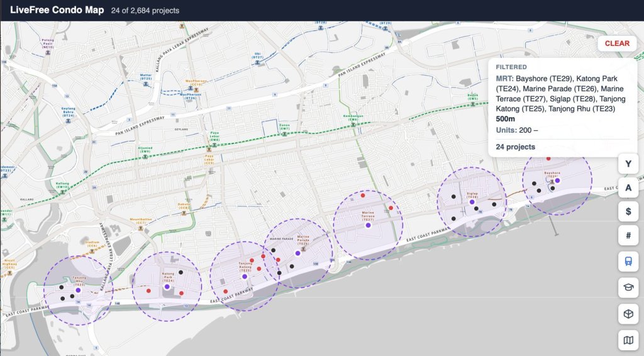Click the Kallang (EW10) station icon
The width and height of the screenshot is (644, 356).
(x=62, y=192)
